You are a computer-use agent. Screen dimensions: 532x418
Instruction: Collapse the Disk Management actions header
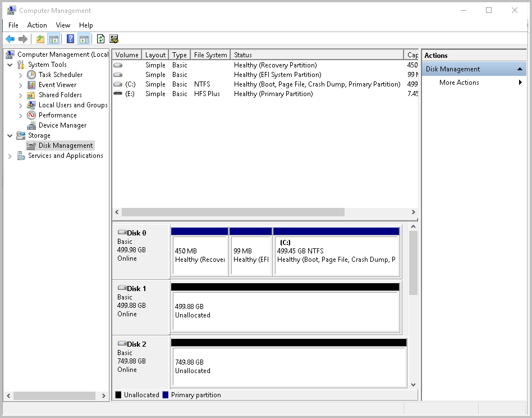click(x=520, y=69)
